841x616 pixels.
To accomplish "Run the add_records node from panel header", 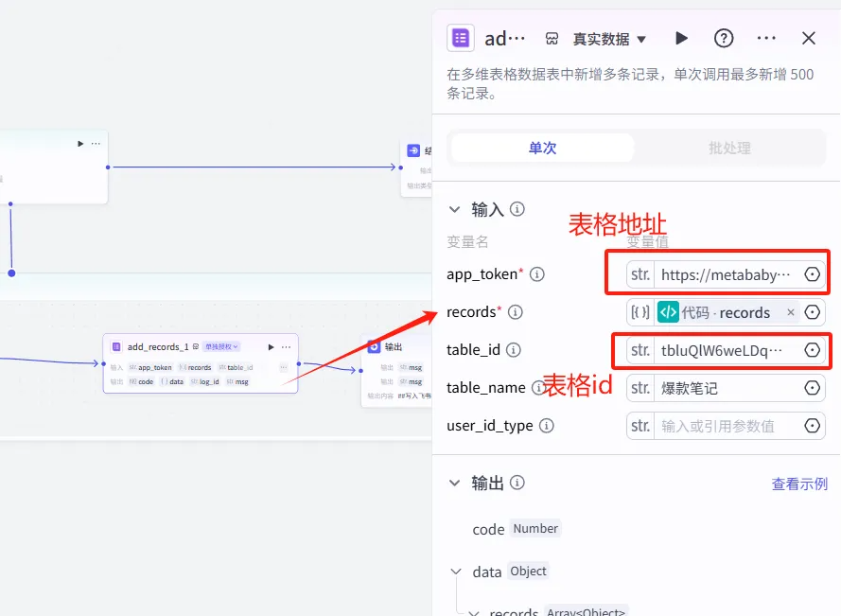I will click(x=681, y=38).
